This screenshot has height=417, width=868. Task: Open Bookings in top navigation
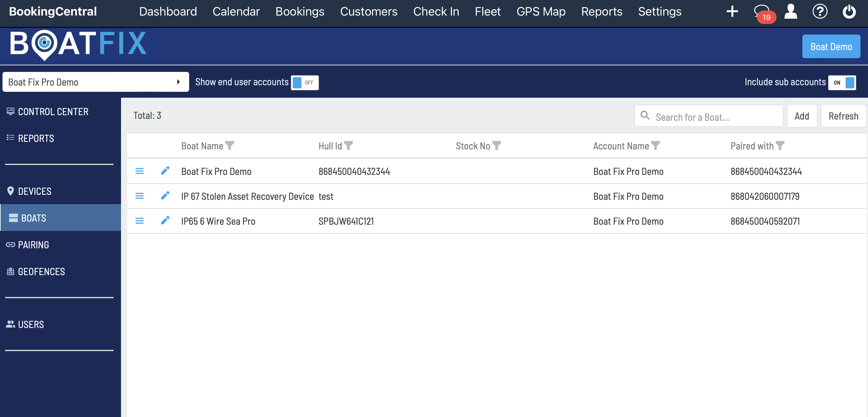tap(300, 12)
